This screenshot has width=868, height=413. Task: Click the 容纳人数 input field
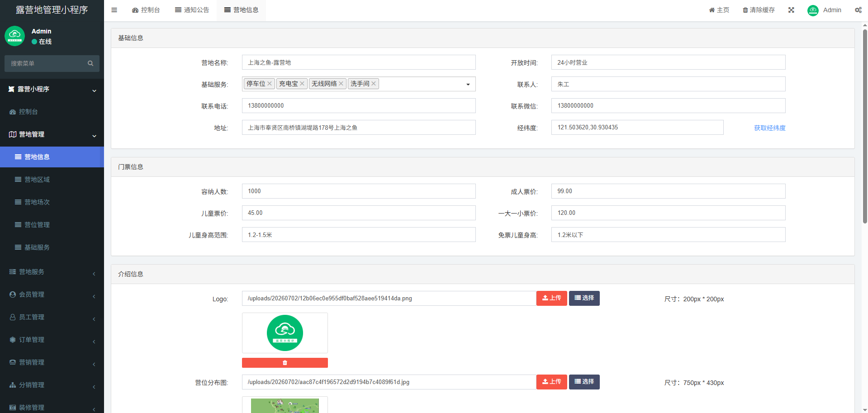(359, 191)
